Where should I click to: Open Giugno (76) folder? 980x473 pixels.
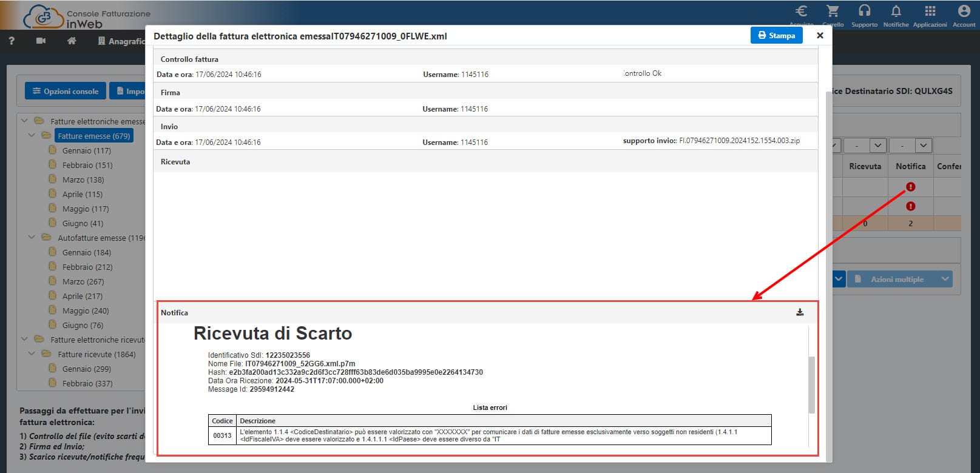(83, 325)
